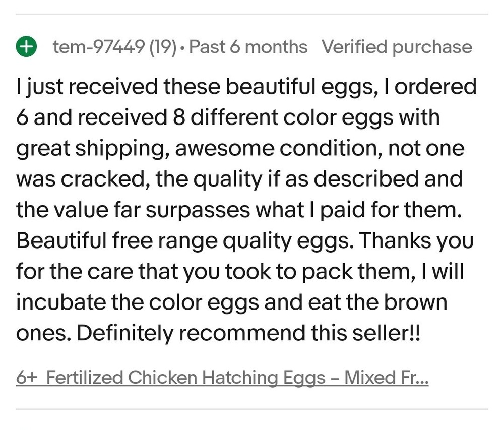Open the reviewer's profile via the plus badge
Image resolution: width=504 pixels, height=430 pixels.
tap(26, 47)
